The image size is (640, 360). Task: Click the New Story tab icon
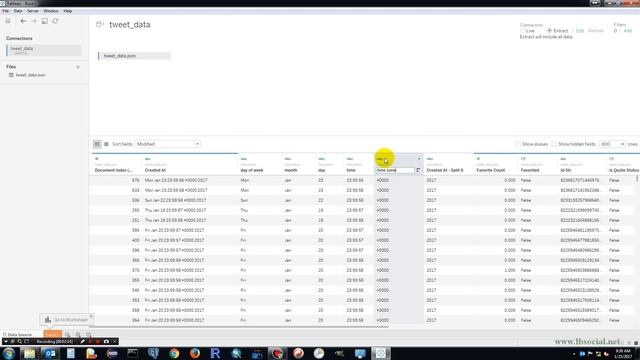(x=88, y=335)
